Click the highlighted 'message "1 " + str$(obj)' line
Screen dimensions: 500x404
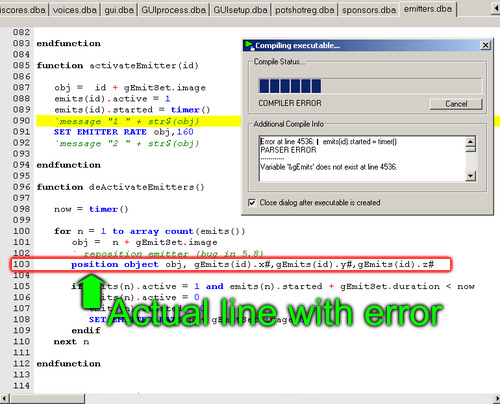click(127, 121)
